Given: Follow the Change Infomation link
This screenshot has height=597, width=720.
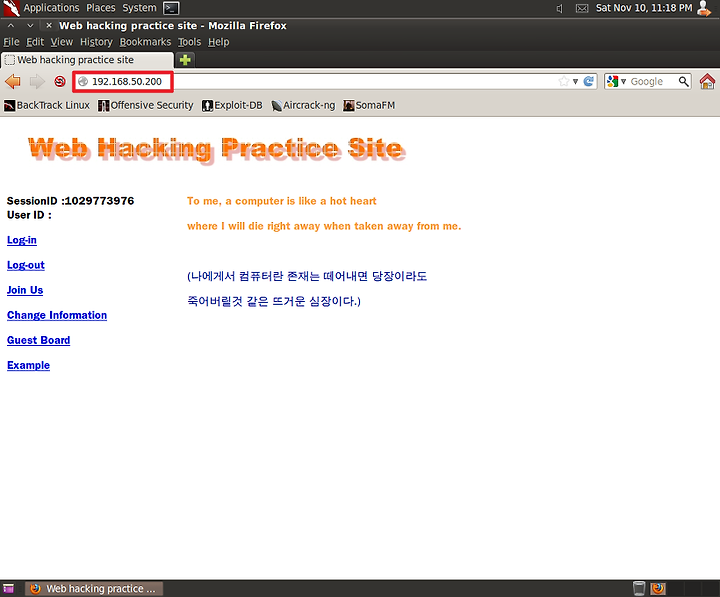Looking at the screenshot, I should point(57,315).
